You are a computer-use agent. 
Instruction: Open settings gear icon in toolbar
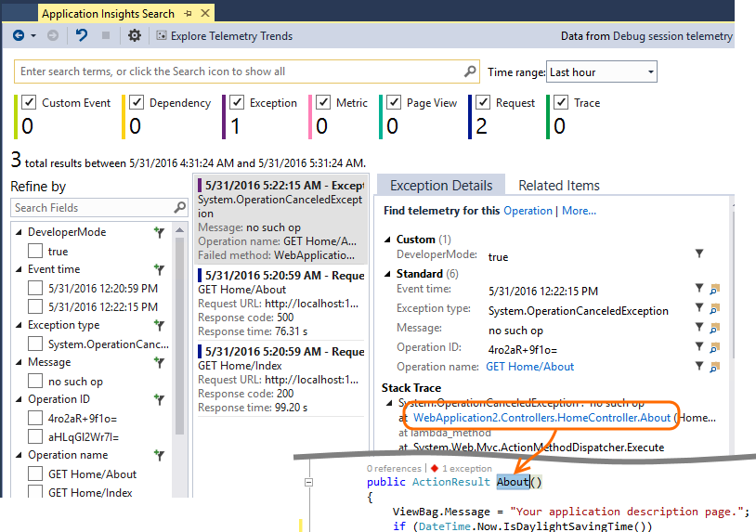point(134,35)
